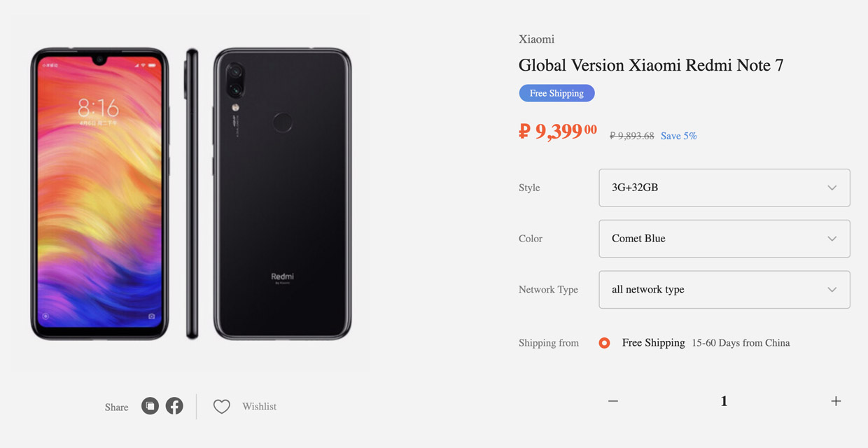Click the back view phone image

point(282,194)
